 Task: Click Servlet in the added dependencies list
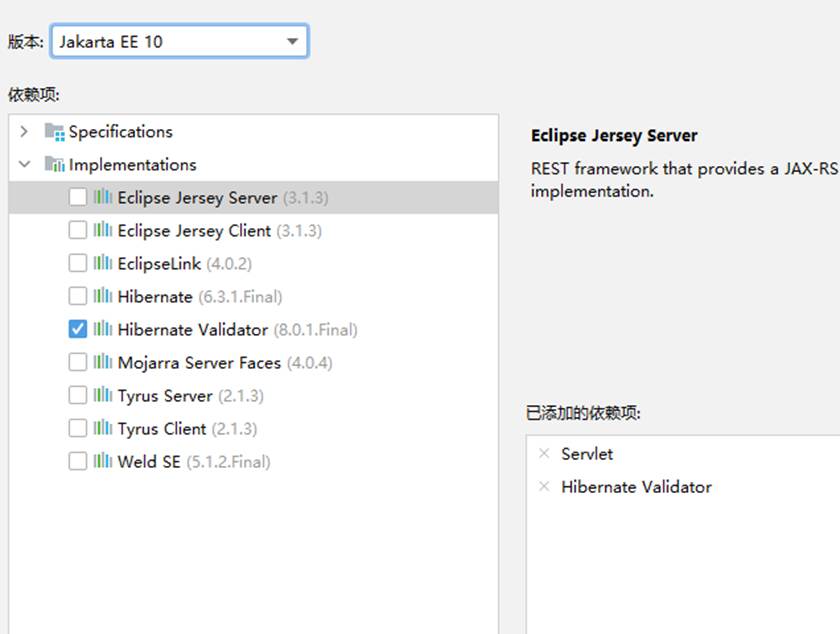point(587,454)
